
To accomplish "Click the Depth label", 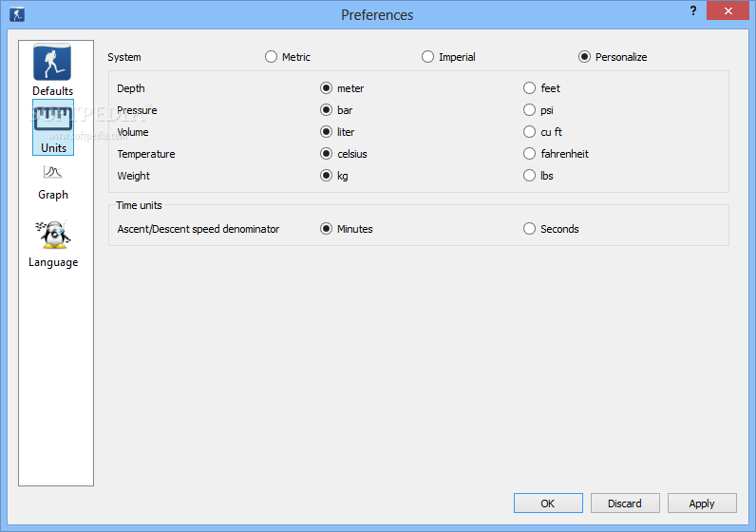I will 131,88.
